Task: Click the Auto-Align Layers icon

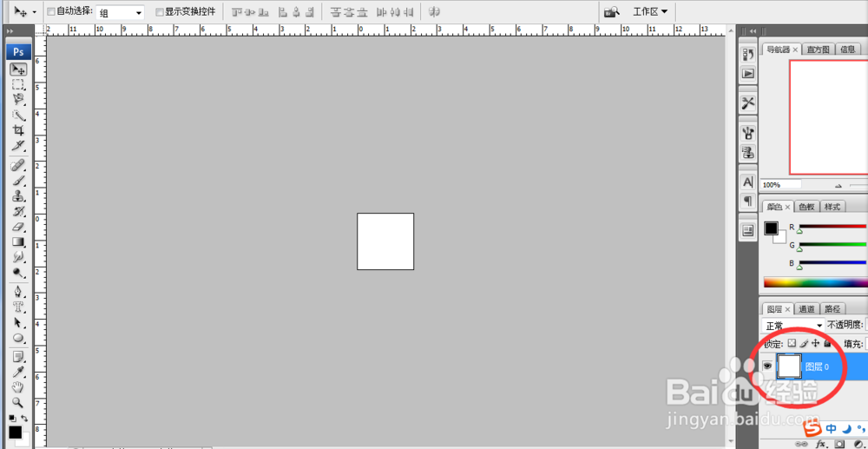Action: (435, 11)
